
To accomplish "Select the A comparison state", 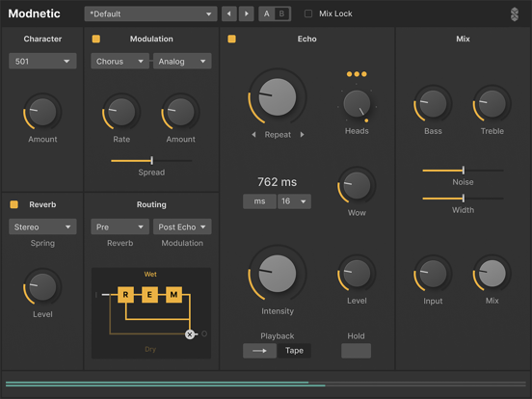I will (x=267, y=13).
